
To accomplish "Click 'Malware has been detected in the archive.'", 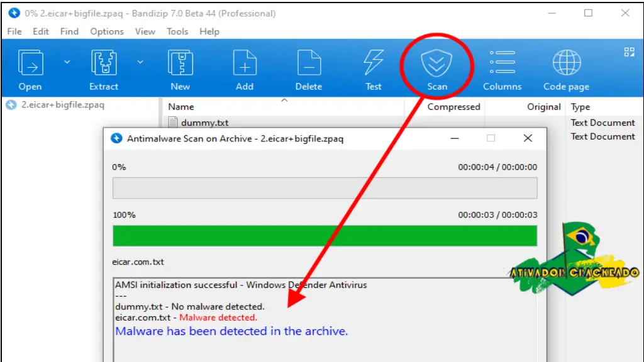I will coord(231,331).
